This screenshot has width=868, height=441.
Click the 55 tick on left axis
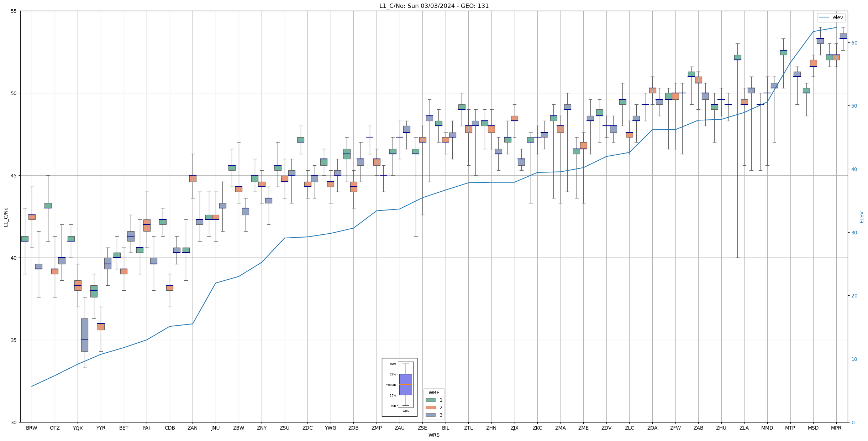(x=14, y=11)
